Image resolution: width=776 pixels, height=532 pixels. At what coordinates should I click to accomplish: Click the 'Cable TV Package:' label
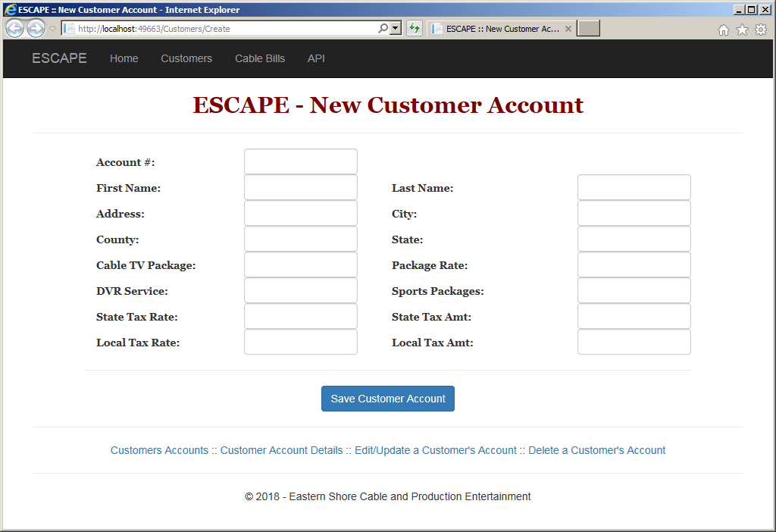(146, 265)
